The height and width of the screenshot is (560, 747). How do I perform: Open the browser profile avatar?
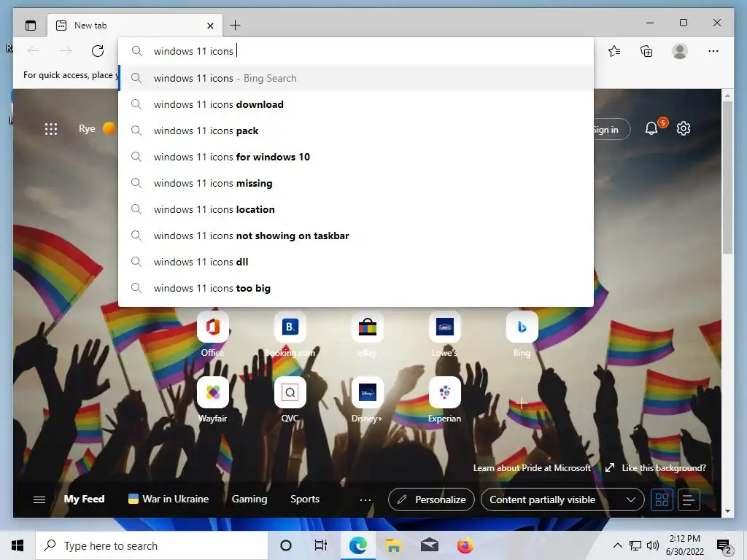(680, 51)
